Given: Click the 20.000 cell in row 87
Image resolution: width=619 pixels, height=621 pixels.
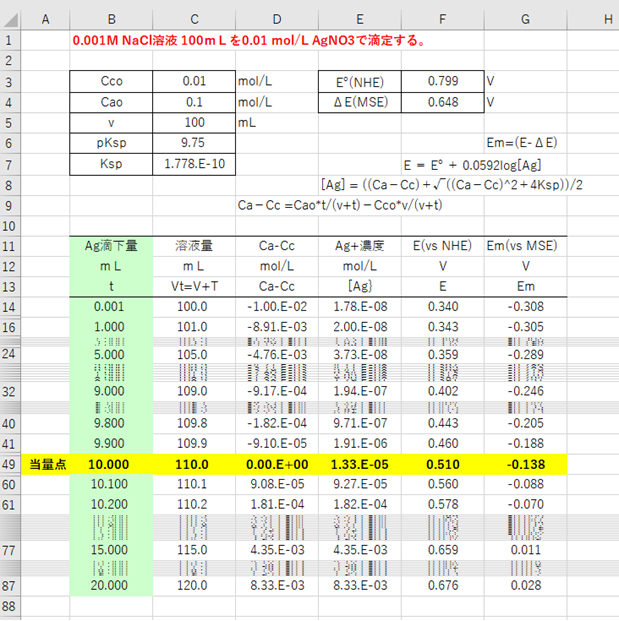Looking at the screenshot, I should pyautogui.click(x=111, y=585).
